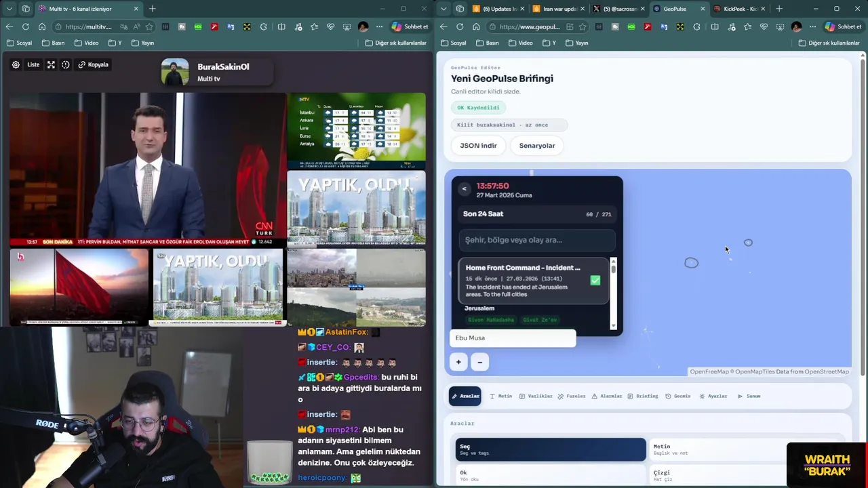This screenshot has width=868, height=488.
Task: Click the city/region search field
Action: 537,240
